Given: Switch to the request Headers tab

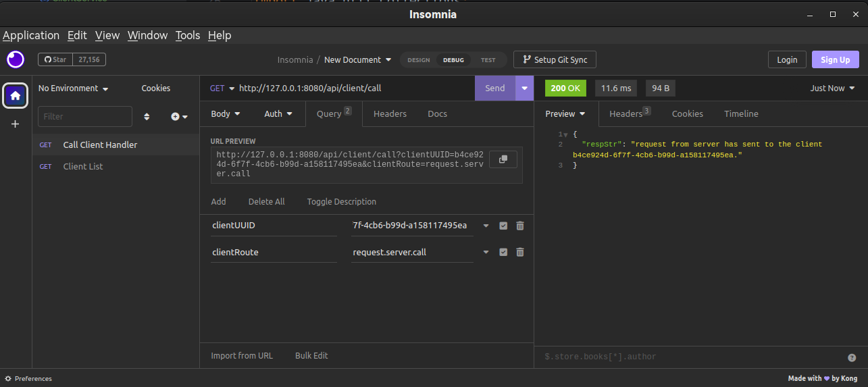Looking at the screenshot, I should tap(390, 113).
